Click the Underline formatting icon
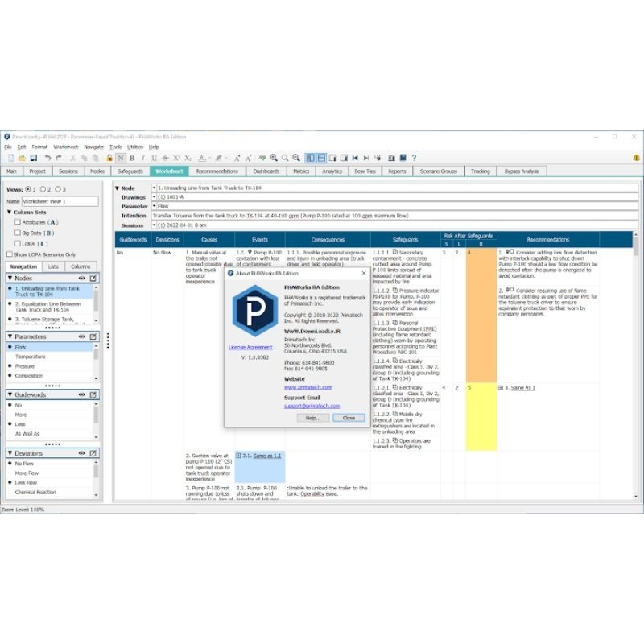 (x=153, y=158)
